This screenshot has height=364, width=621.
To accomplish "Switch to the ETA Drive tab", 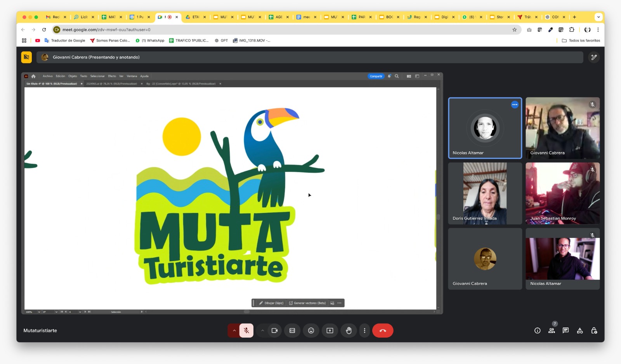I will click(x=196, y=17).
